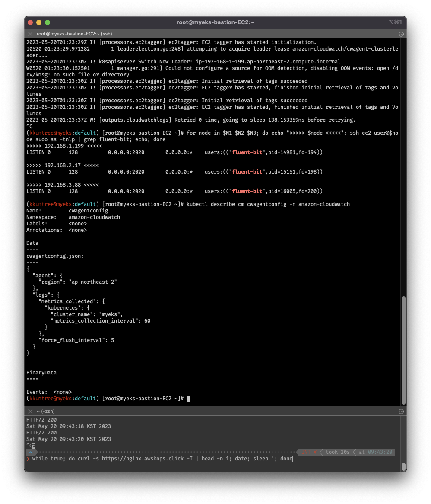Click the yellow minimize window button
The image size is (431, 504).
(39, 22)
